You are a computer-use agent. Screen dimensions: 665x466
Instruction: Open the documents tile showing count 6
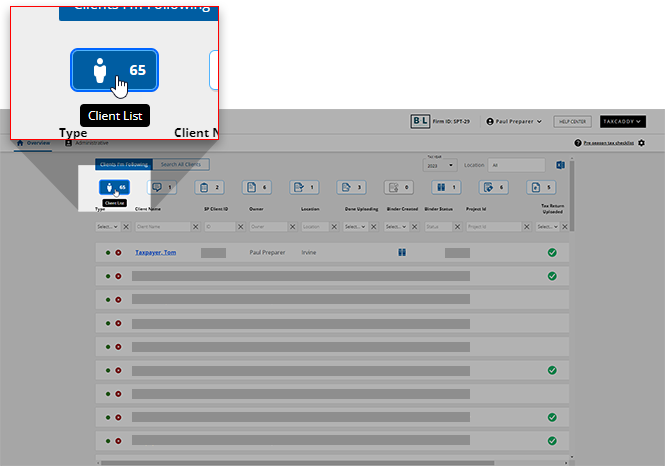[x=257, y=187]
